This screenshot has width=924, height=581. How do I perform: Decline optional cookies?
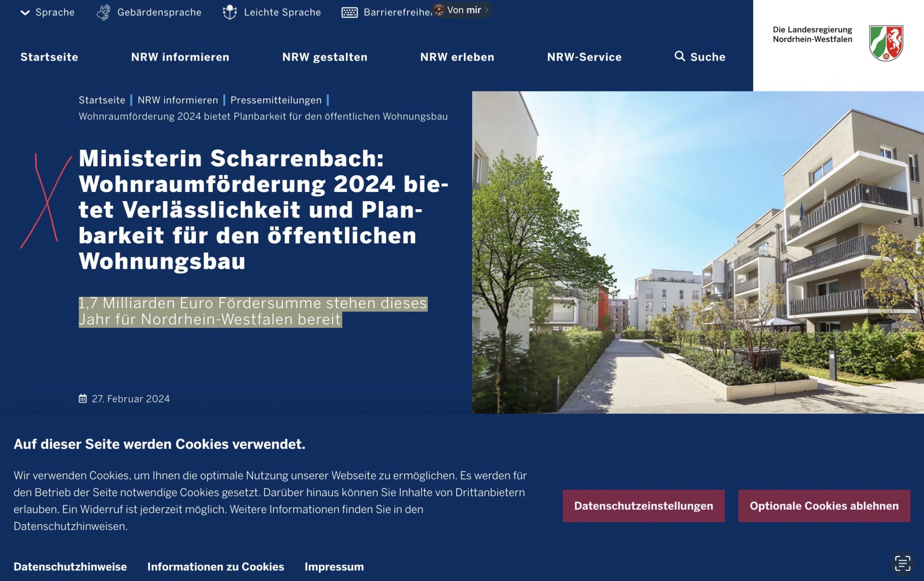[823, 506]
